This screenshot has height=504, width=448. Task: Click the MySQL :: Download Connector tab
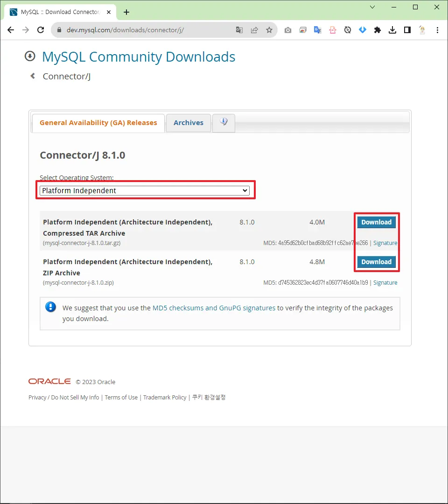click(x=59, y=12)
